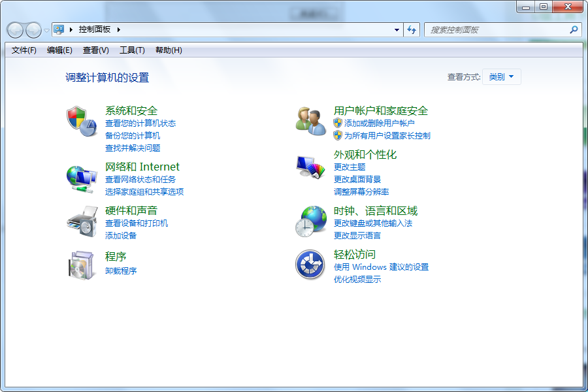Click the refresh button beside address bar
This screenshot has height=392, width=588.
pos(412,29)
